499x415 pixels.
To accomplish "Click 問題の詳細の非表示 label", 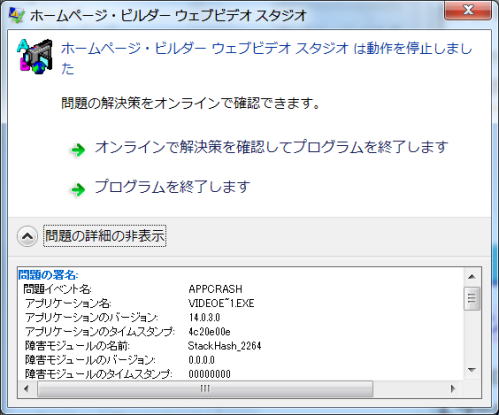I will (105, 236).
